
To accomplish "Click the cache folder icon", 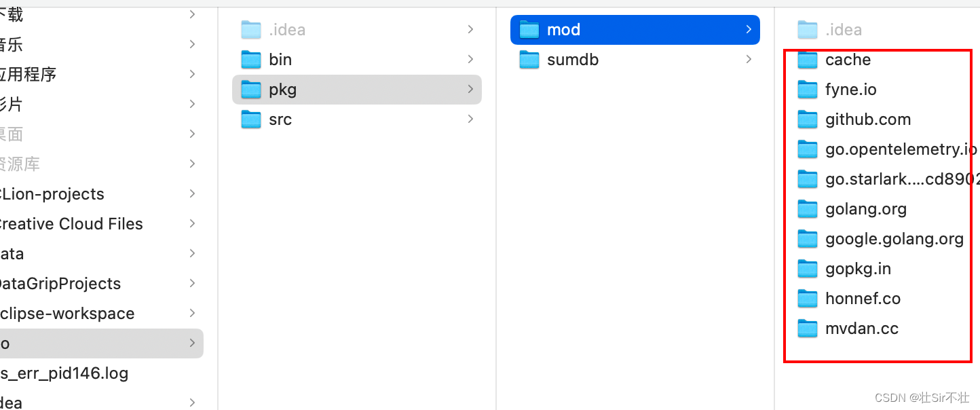I will pos(808,60).
